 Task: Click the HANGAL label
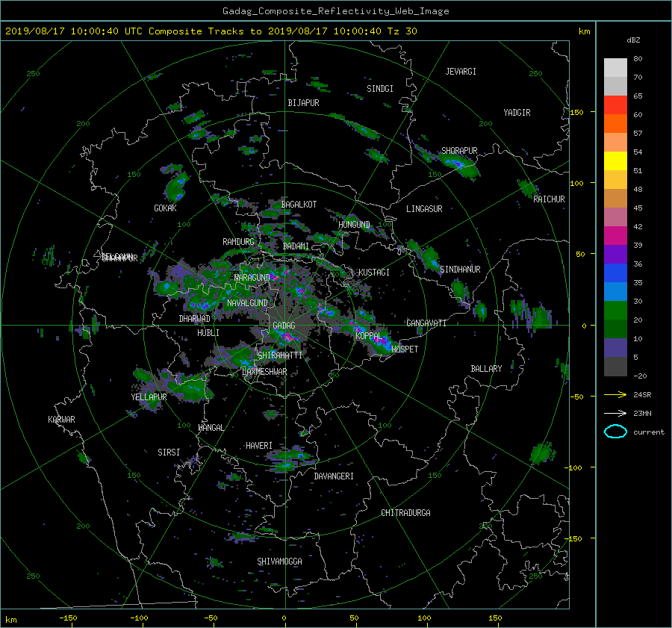211,428
